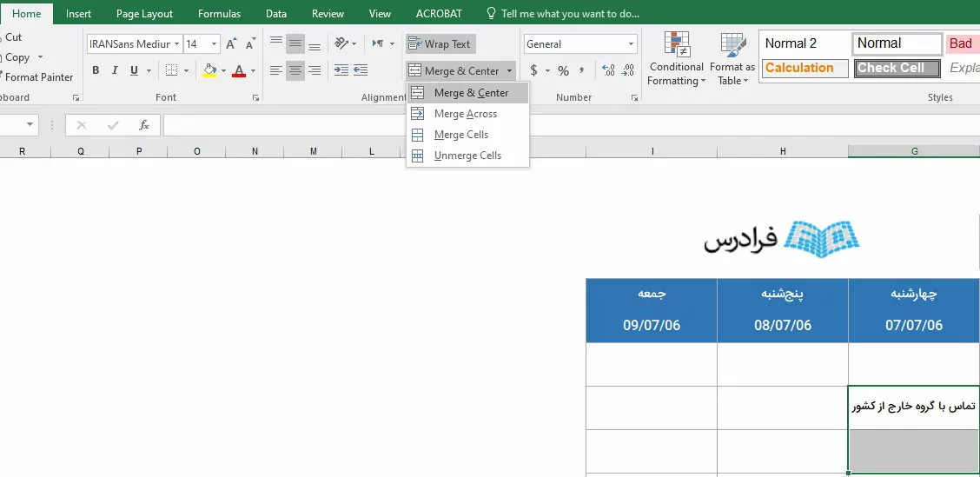The width and height of the screenshot is (980, 477).
Task: Align text to the right
Action: (x=315, y=70)
